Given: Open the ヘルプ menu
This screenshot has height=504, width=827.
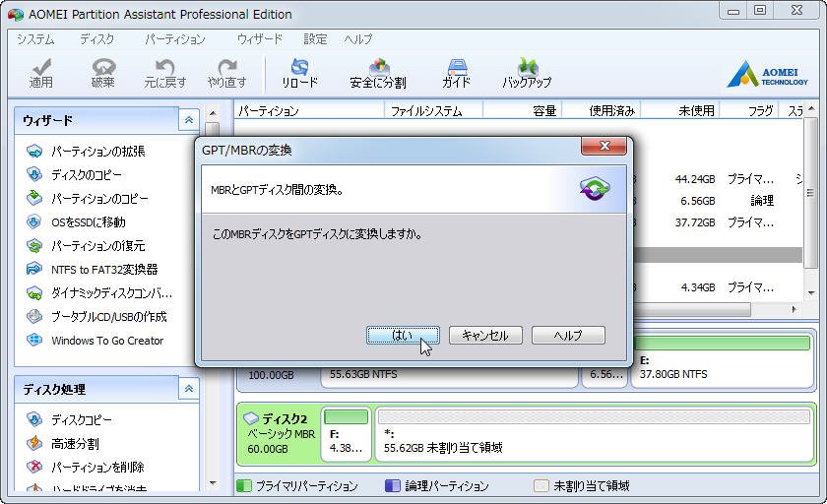Looking at the screenshot, I should (358, 39).
